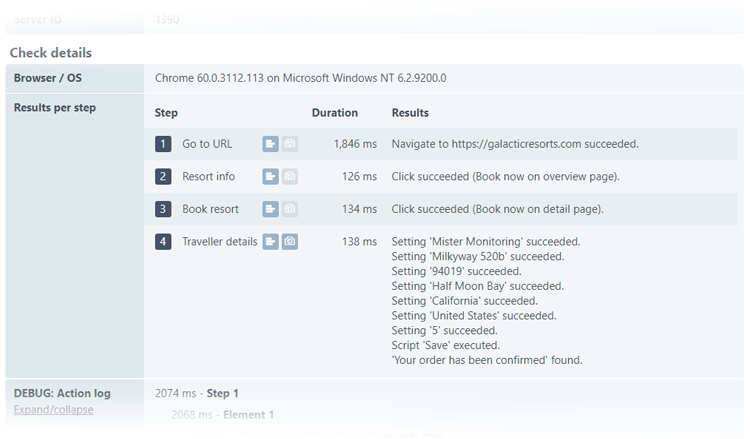Select the 138 ms duration value
This screenshot has height=439, width=750.
tap(359, 241)
